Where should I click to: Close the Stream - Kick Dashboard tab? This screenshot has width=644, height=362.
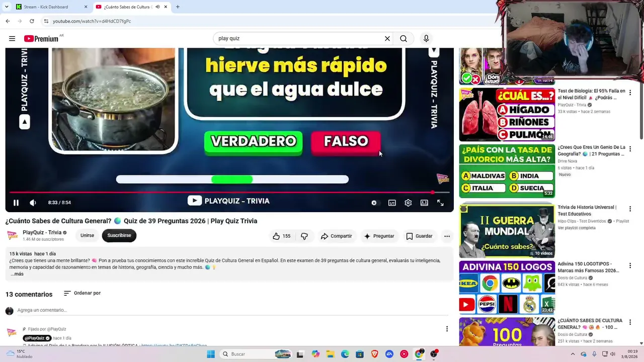(x=86, y=7)
